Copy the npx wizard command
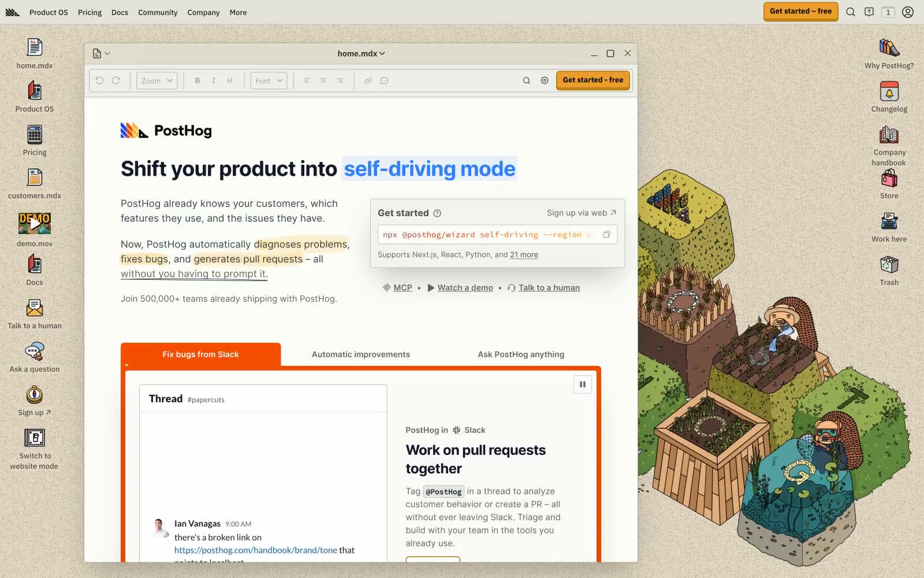The height and width of the screenshot is (578, 924). (x=606, y=235)
